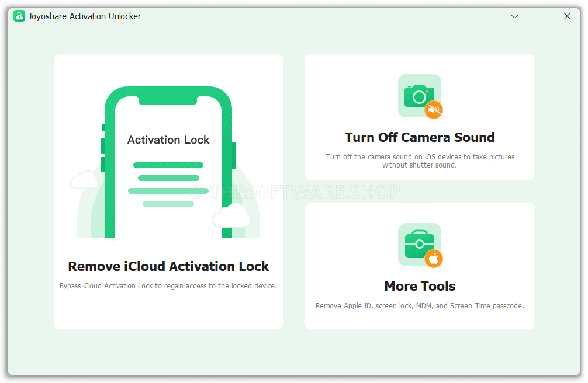This screenshot has height=383, width=588.
Task: Click the toolbox Apple icon
Action: point(420,245)
